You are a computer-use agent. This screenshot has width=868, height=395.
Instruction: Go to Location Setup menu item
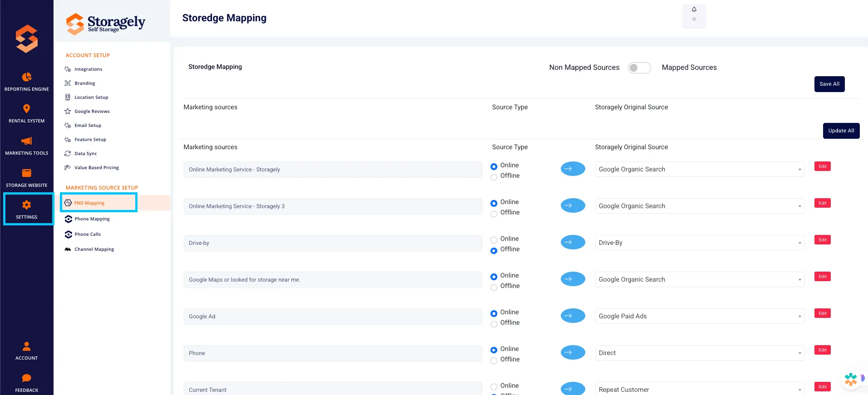[91, 98]
